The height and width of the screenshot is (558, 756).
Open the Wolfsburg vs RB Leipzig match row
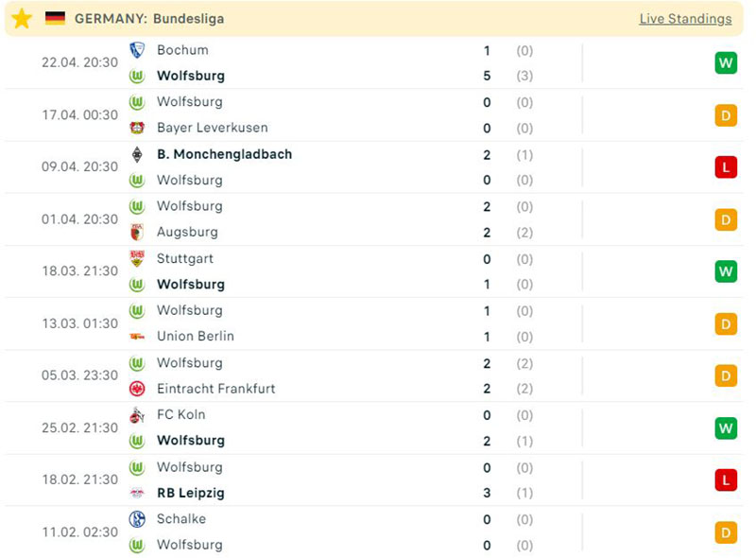(378, 480)
